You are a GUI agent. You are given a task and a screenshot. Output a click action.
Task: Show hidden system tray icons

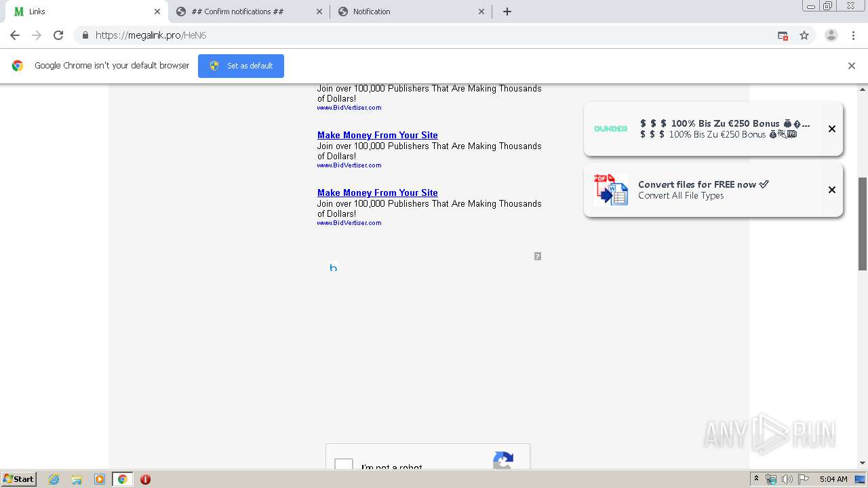click(756, 479)
